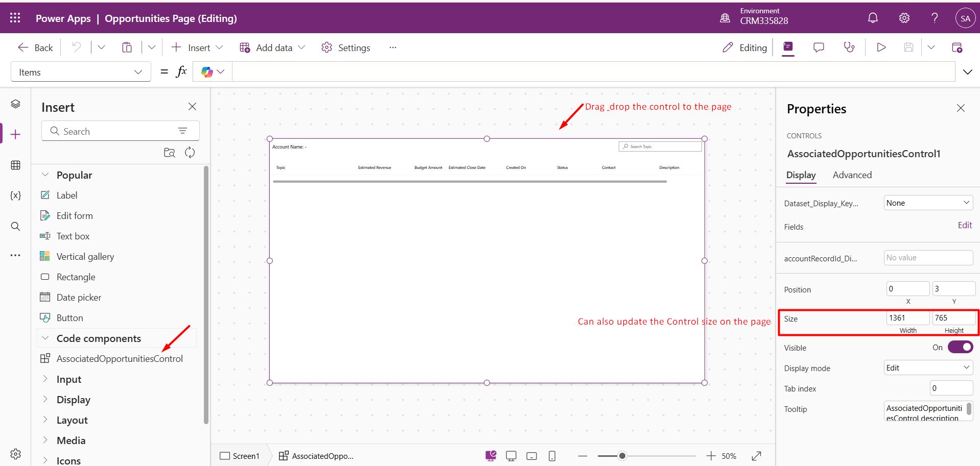Image resolution: width=980 pixels, height=466 pixels.
Task: Click the Width size input field
Action: (907, 318)
